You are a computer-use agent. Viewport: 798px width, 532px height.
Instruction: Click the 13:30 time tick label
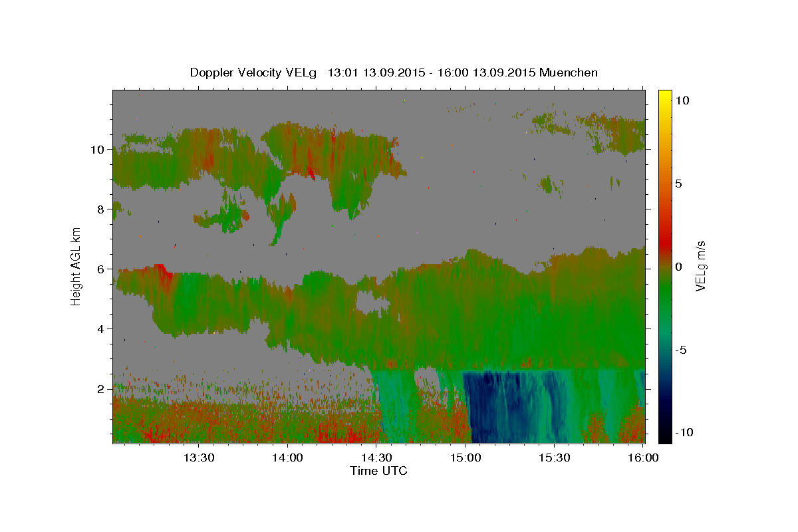[199, 458]
